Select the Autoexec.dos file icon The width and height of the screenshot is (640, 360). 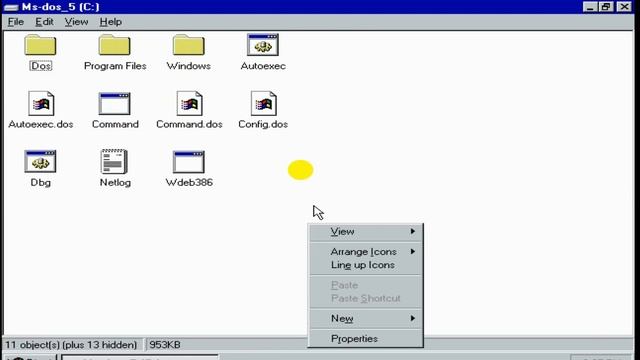[41, 103]
